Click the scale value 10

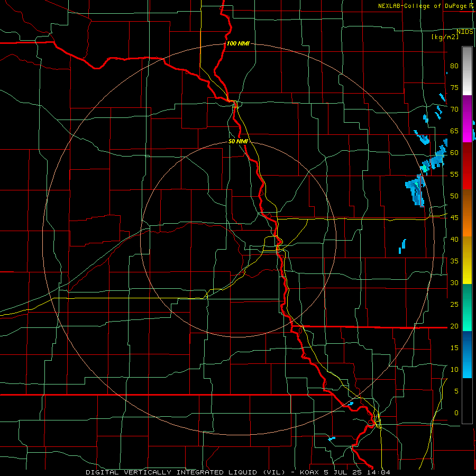click(x=454, y=370)
